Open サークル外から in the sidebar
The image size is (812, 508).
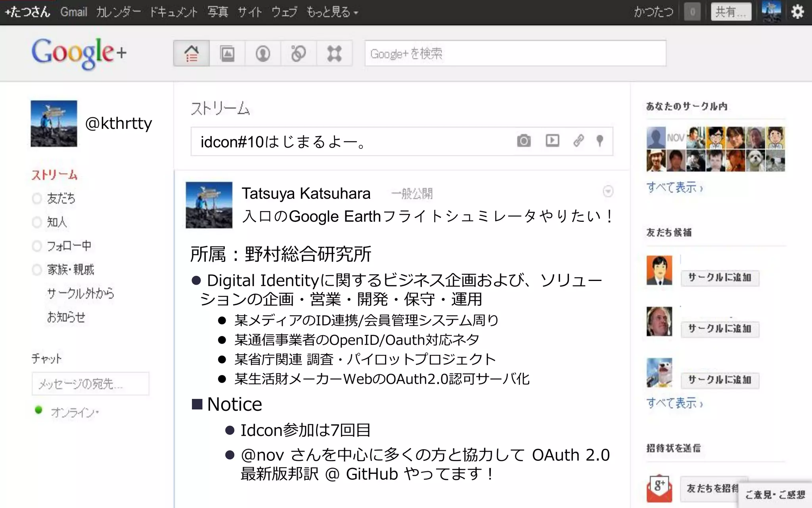80,293
